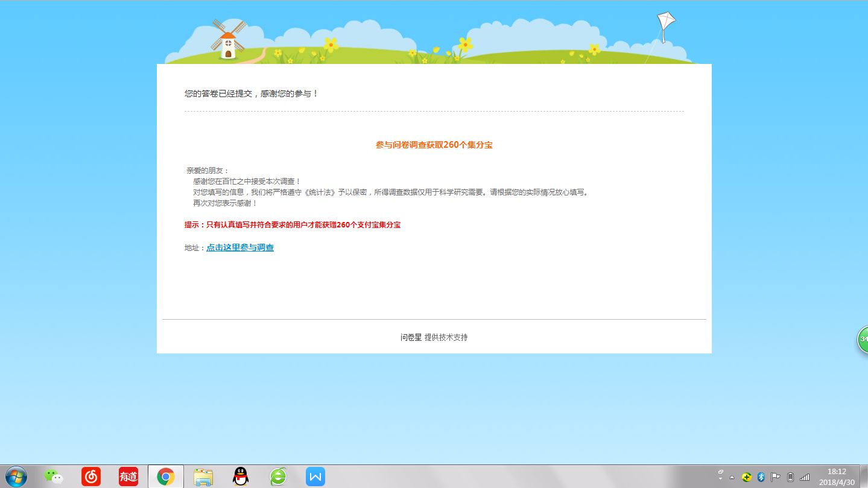Image resolution: width=868 pixels, height=488 pixels.
Task: Expand the hidden system tray icons
Action: click(732, 477)
